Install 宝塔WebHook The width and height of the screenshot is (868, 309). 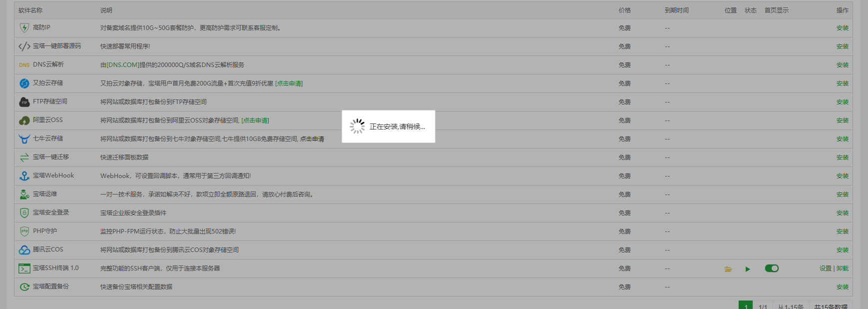[x=842, y=176]
